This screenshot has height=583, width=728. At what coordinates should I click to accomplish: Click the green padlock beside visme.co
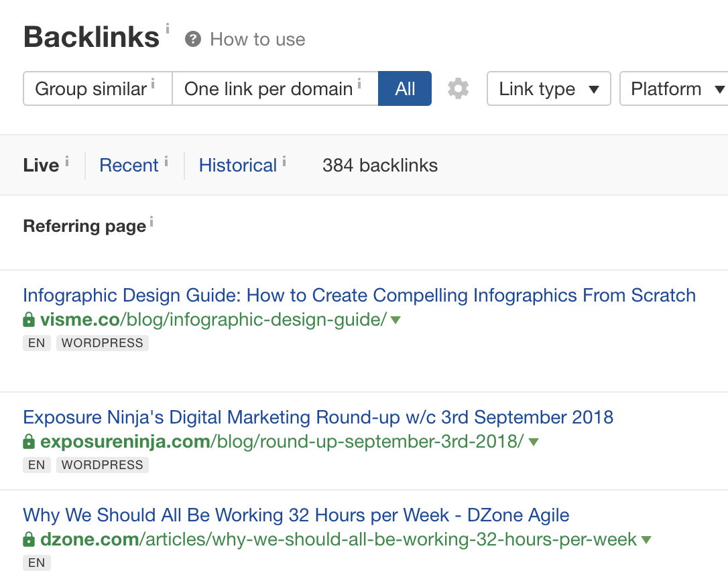click(x=29, y=320)
